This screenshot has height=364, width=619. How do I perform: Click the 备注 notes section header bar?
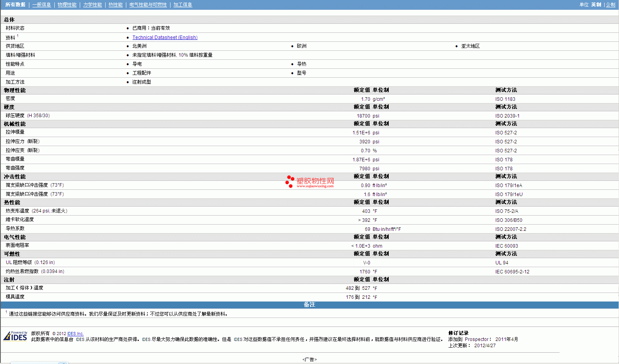pyautogui.click(x=309, y=305)
